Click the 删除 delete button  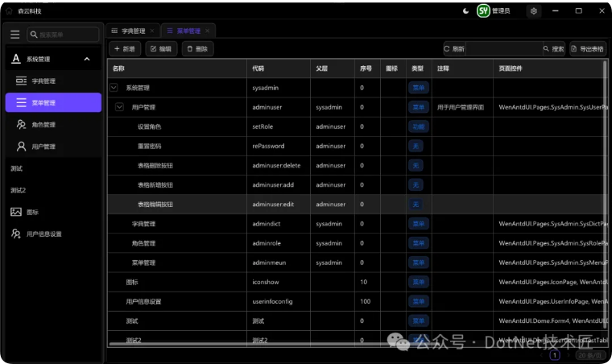click(197, 49)
